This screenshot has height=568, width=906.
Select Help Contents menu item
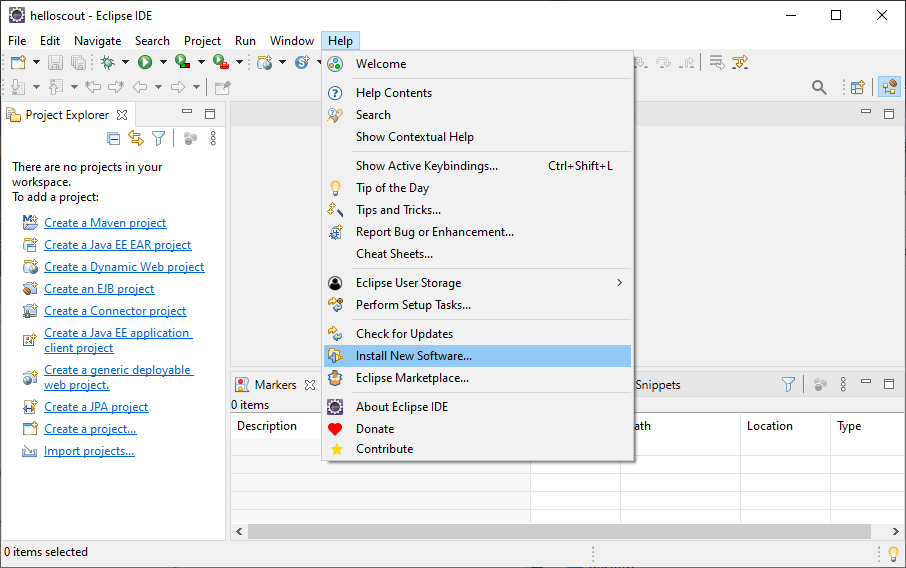click(x=477, y=93)
